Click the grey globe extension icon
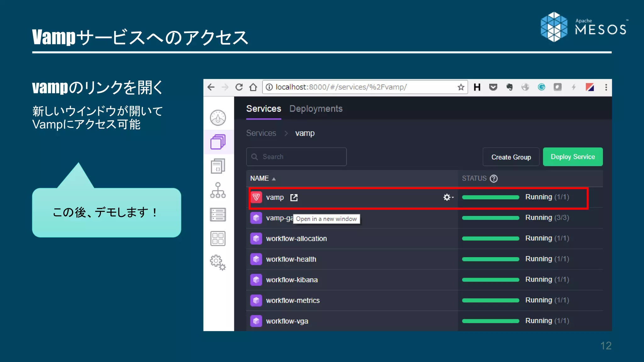The image size is (644, 362). tap(525, 87)
